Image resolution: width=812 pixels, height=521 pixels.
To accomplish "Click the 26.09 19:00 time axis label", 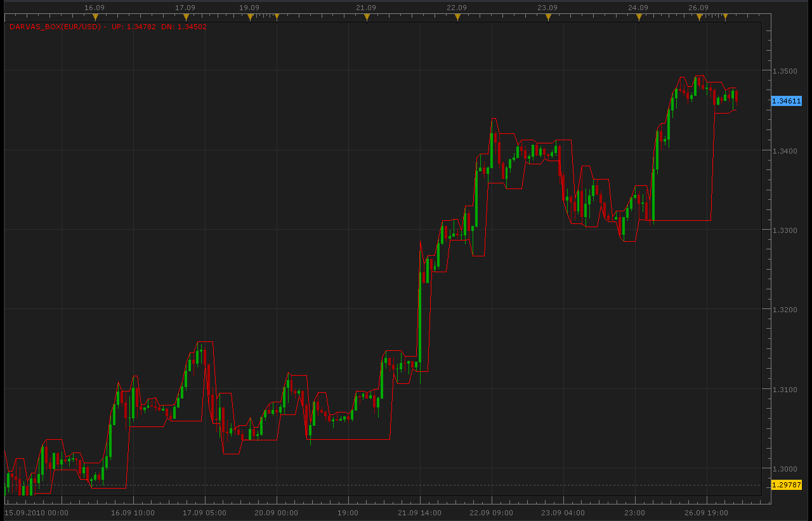I will [x=706, y=513].
